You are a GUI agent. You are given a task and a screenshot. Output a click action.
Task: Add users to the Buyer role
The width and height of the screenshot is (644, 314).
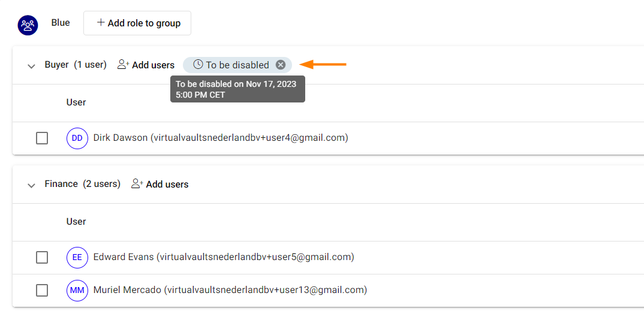point(146,65)
